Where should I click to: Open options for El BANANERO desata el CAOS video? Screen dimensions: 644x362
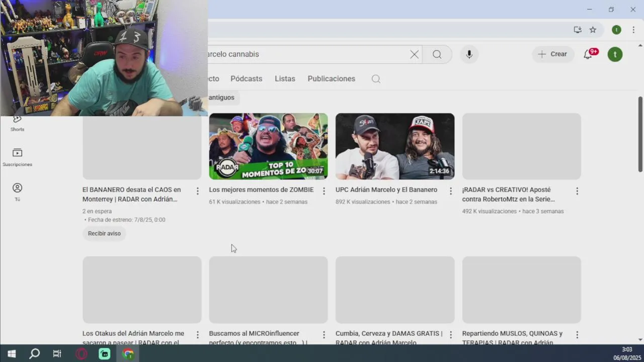pos(197,191)
